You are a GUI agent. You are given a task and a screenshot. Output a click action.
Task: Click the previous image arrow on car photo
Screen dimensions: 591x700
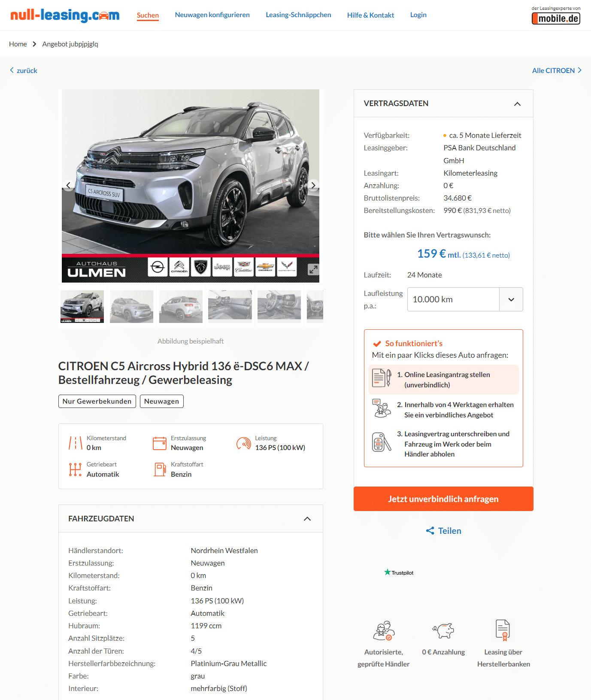point(68,185)
